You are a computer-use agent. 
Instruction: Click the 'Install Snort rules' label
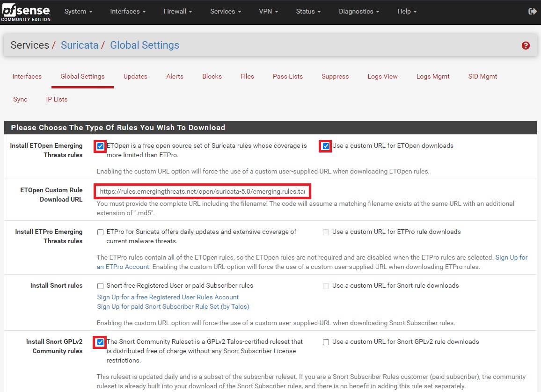pos(56,285)
